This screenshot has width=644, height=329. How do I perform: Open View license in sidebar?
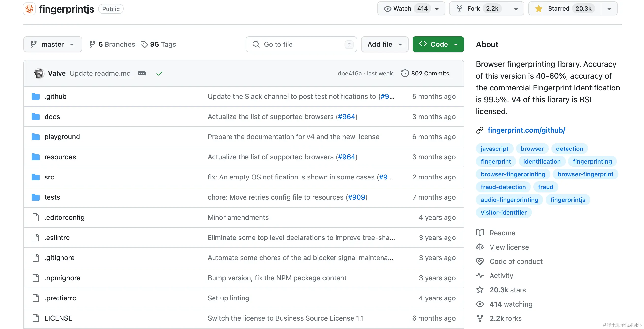(x=509, y=247)
